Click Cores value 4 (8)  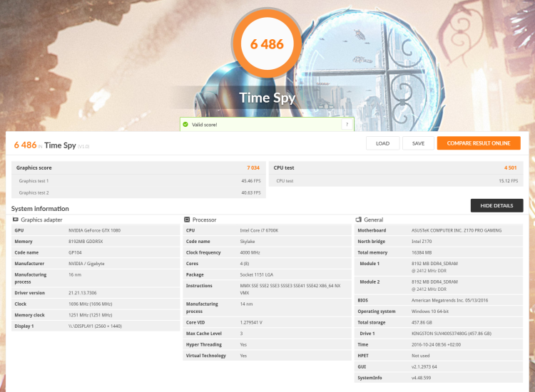click(x=245, y=264)
